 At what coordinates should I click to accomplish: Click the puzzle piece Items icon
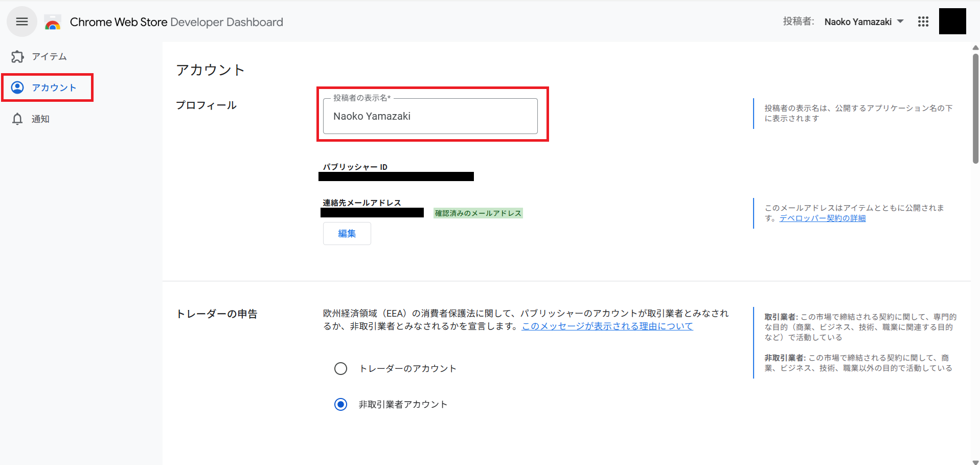(17, 56)
